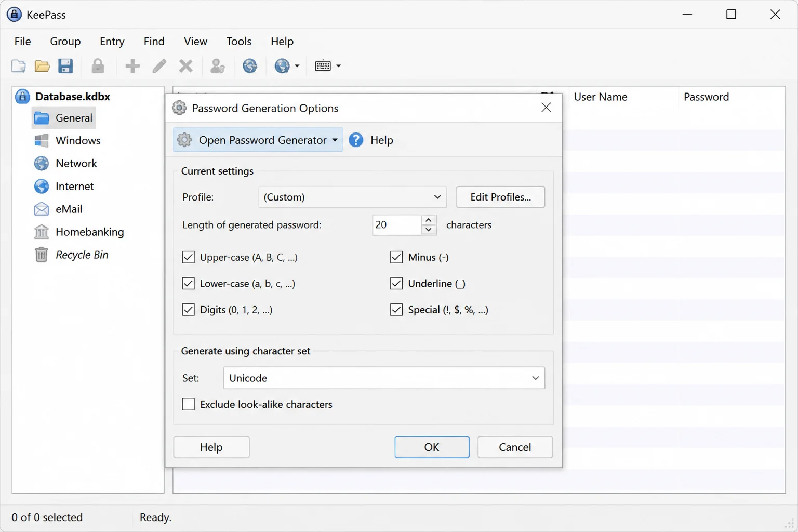
Task: Select the Windows group icon
Action: point(42,140)
